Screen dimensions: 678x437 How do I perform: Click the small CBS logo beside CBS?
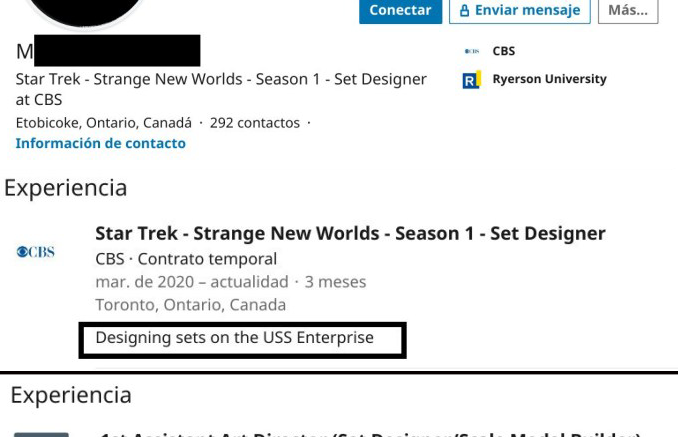pyautogui.click(x=471, y=51)
